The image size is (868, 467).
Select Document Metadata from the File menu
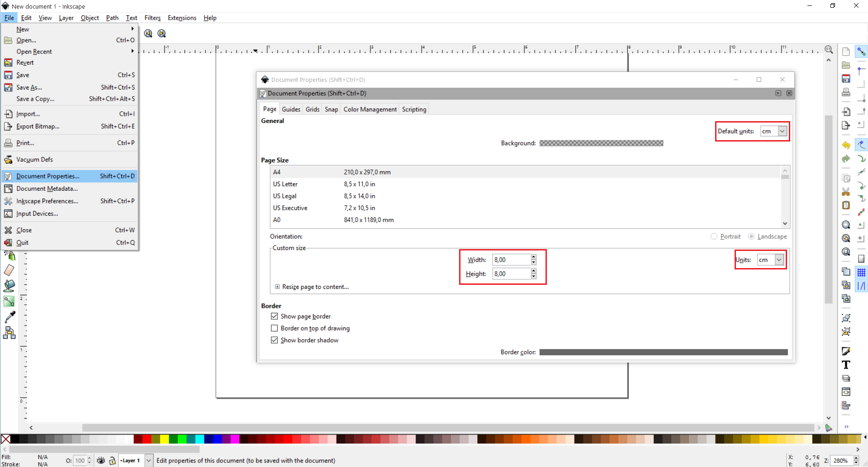point(47,189)
